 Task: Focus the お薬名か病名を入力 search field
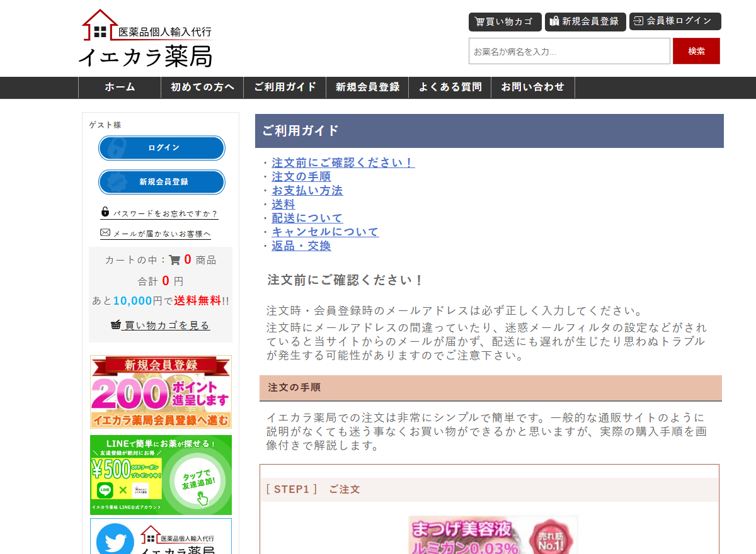(x=570, y=51)
